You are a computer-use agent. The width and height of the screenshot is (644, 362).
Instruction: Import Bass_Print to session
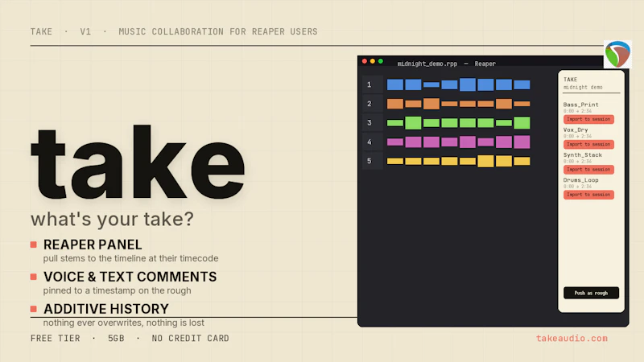[x=588, y=119]
